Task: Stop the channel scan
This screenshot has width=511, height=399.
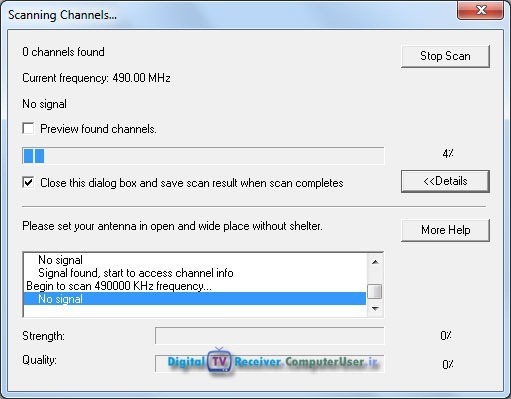Action: tap(445, 56)
